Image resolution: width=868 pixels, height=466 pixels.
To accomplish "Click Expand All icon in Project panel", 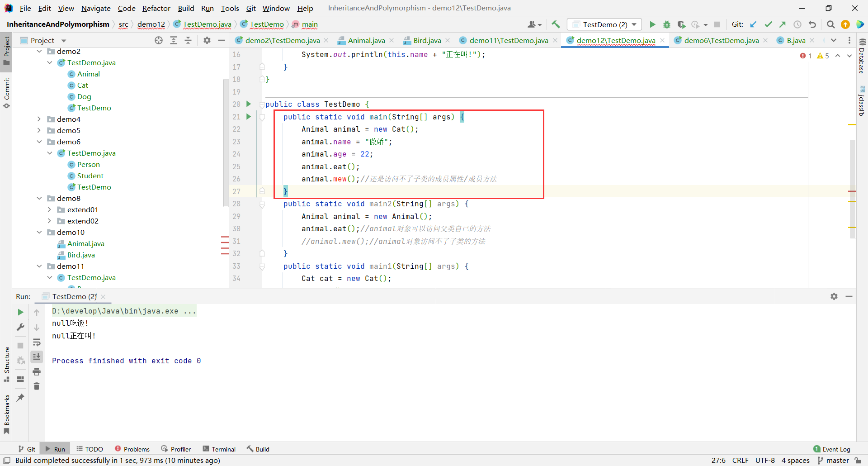I will click(174, 40).
